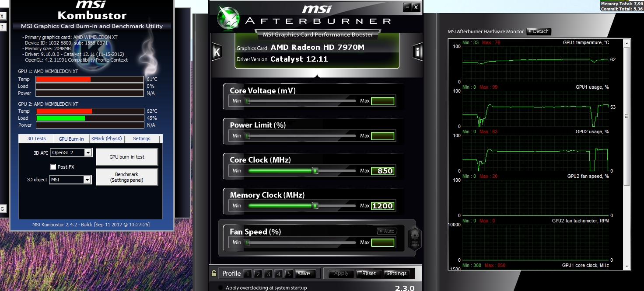Click the Fan Speed slider handle
Image resolution: width=644 pixels, height=291 pixels.
coord(248,242)
